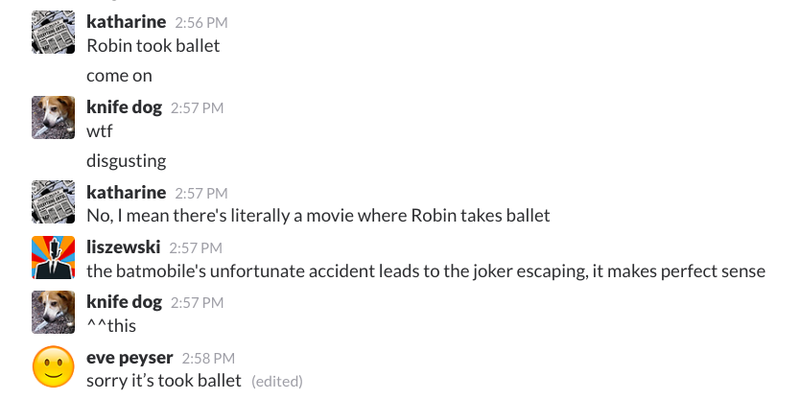Click the 'come on' message

(x=119, y=76)
